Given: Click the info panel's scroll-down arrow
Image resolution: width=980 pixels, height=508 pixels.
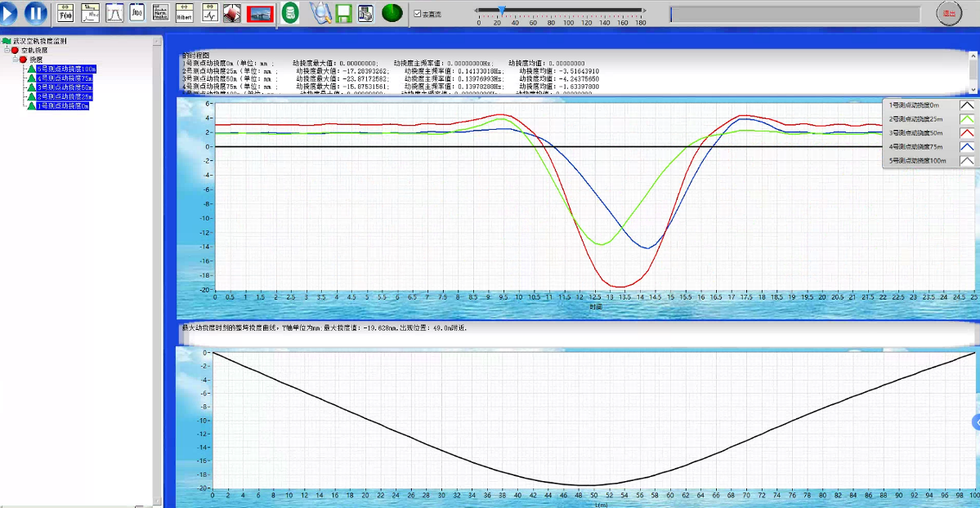Looking at the screenshot, I should click(x=973, y=89).
